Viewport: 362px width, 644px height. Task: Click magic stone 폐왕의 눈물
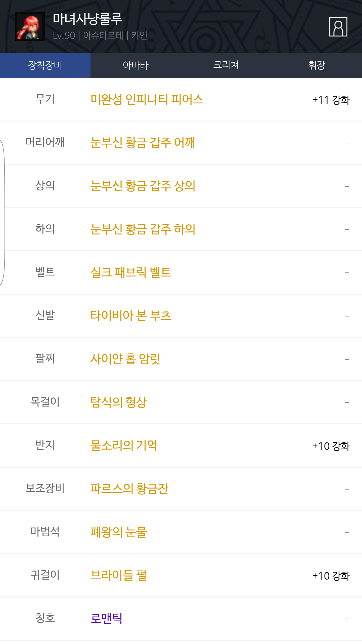pos(118,532)
